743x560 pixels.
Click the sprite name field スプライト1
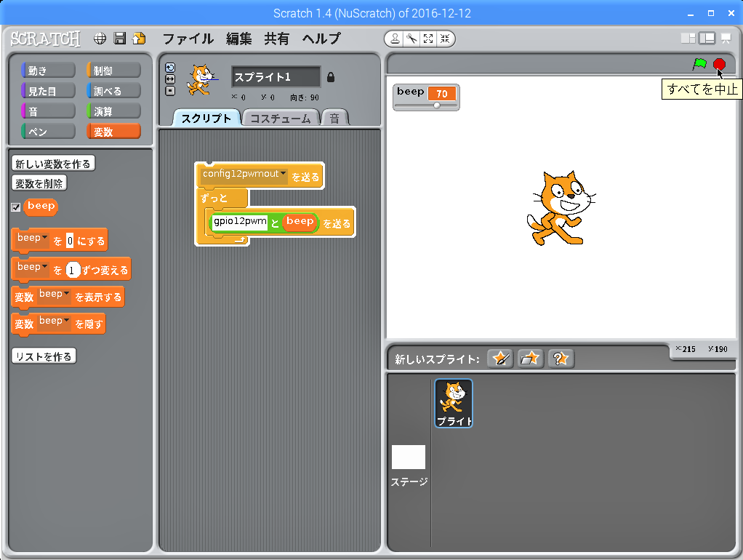(x=276, y=77)
